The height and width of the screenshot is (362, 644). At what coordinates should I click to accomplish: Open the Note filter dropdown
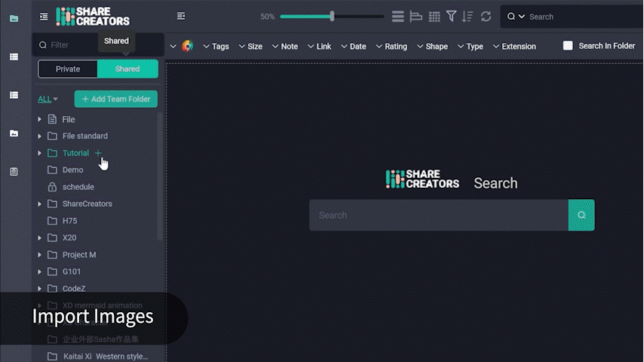pyautogui.click(x=285, y=47)
